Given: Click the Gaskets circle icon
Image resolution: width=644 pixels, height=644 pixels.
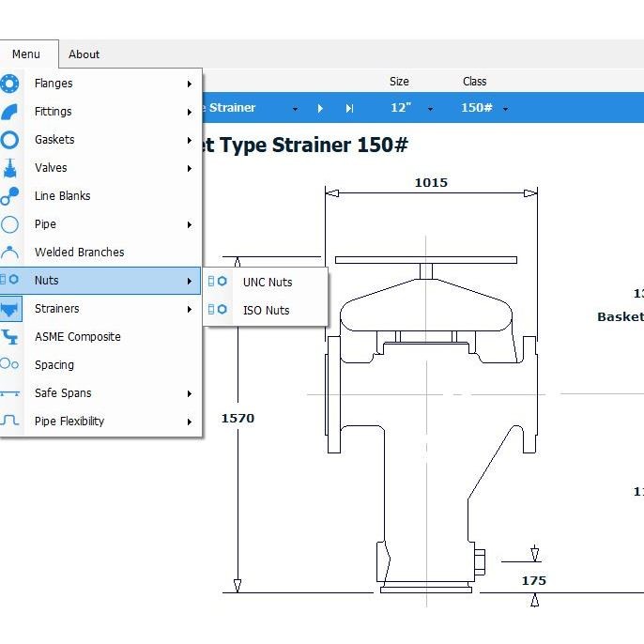Looking at the screenshot, I should tap(9, 140).
